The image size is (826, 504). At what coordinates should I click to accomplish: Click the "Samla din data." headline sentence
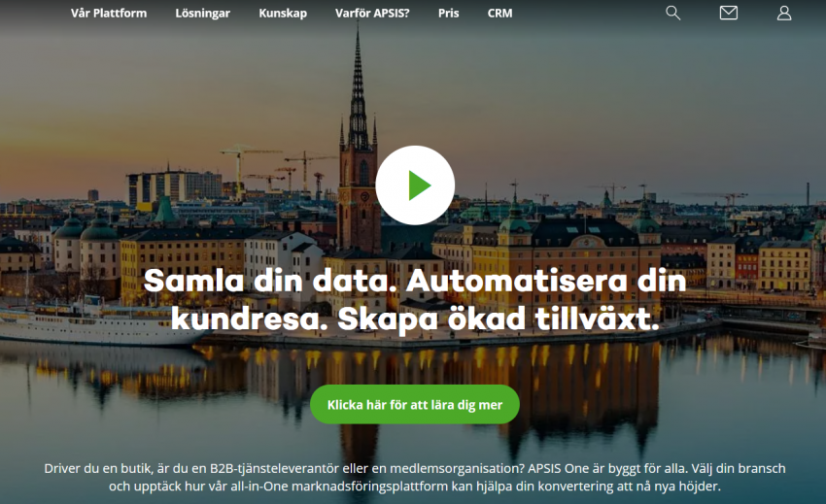point(270,281)
